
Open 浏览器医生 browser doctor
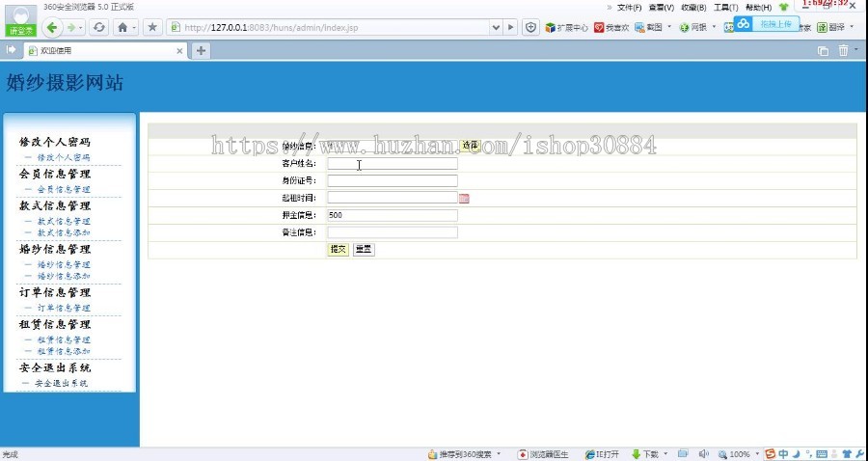(x=543, y=454)
